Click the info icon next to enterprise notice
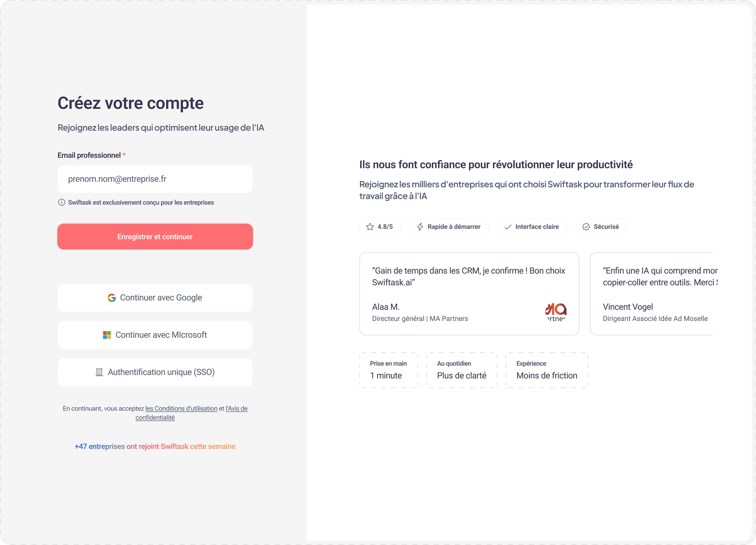756x545 pixels. pos(62,202)
